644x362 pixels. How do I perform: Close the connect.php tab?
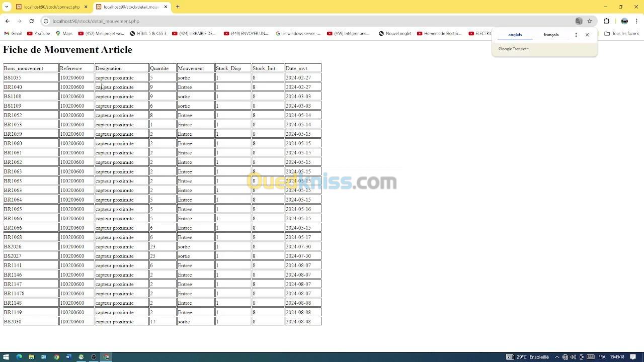click(86, 7)
